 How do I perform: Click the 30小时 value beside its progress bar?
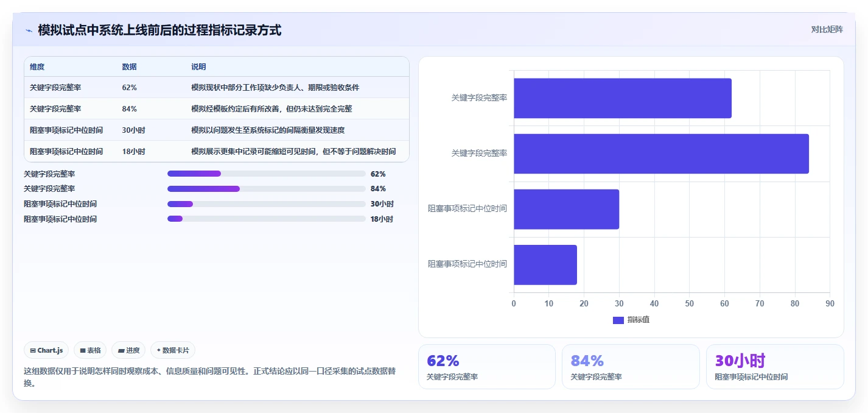[x=382, y=204]
